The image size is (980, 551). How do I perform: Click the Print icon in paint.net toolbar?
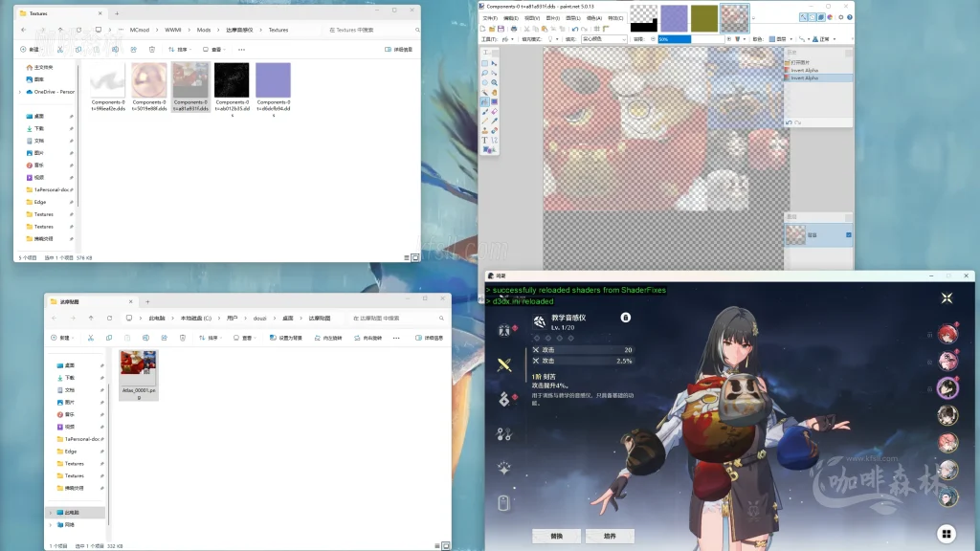[x=515, y=28]
